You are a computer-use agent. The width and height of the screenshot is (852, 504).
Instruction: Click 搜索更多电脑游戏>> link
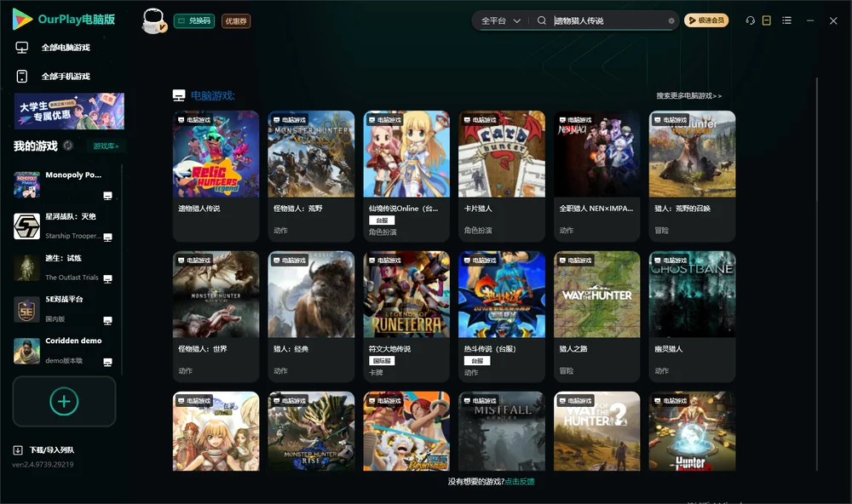(x=689, y=96)
